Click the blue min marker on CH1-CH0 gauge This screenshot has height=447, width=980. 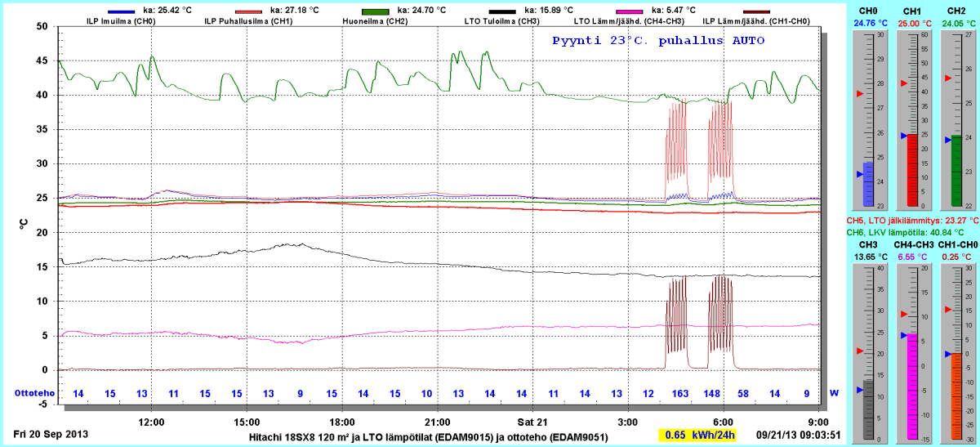[947, 354]
